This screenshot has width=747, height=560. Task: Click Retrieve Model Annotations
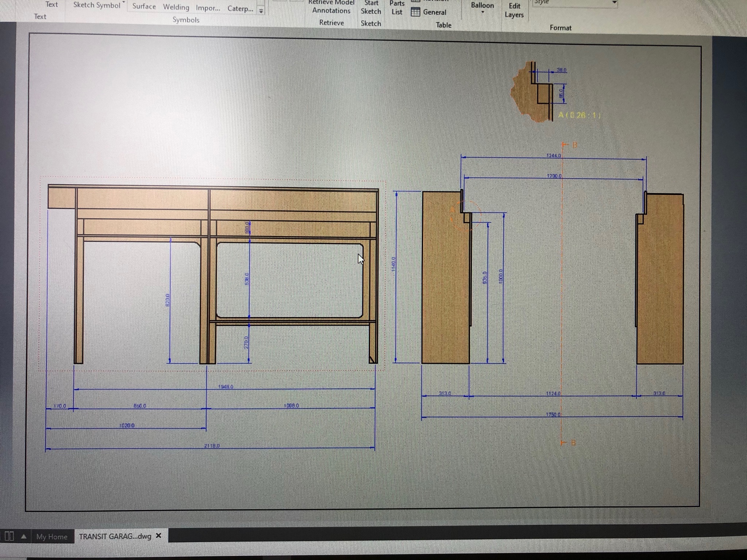click(x=331, y=7)
